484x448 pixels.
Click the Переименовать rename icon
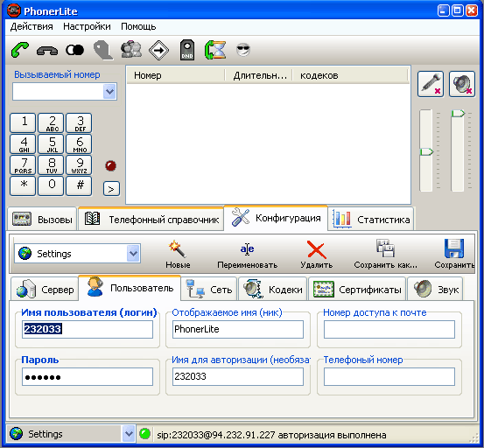[x=247, y=255]
